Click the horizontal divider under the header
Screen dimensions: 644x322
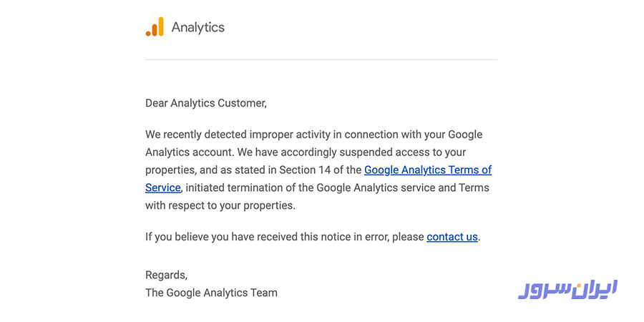[x=321, y=59]
